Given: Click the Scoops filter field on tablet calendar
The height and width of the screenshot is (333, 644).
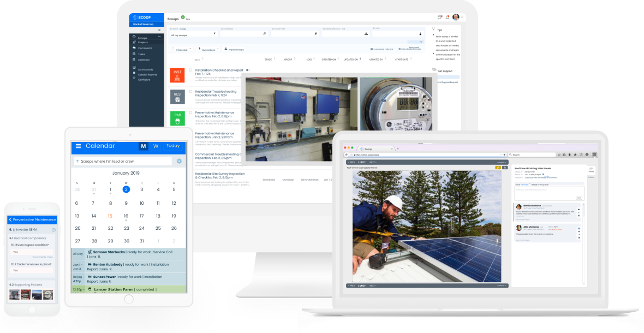Looking at the screenshot, I should click(x=123, y=162).
